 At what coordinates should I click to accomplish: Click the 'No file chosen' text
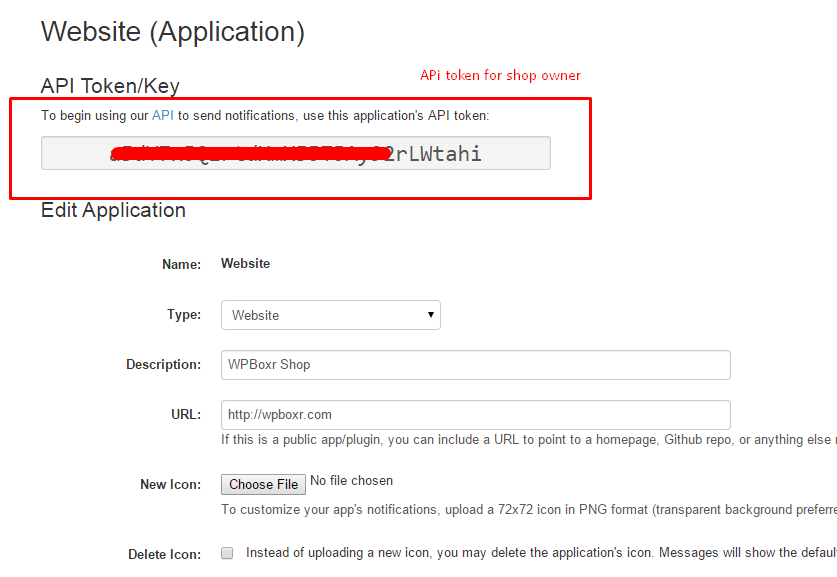pos(351,480)
